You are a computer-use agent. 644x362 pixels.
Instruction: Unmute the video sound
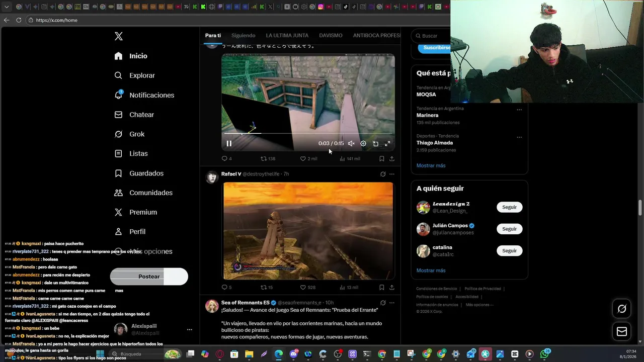click(x=351, y=143)
